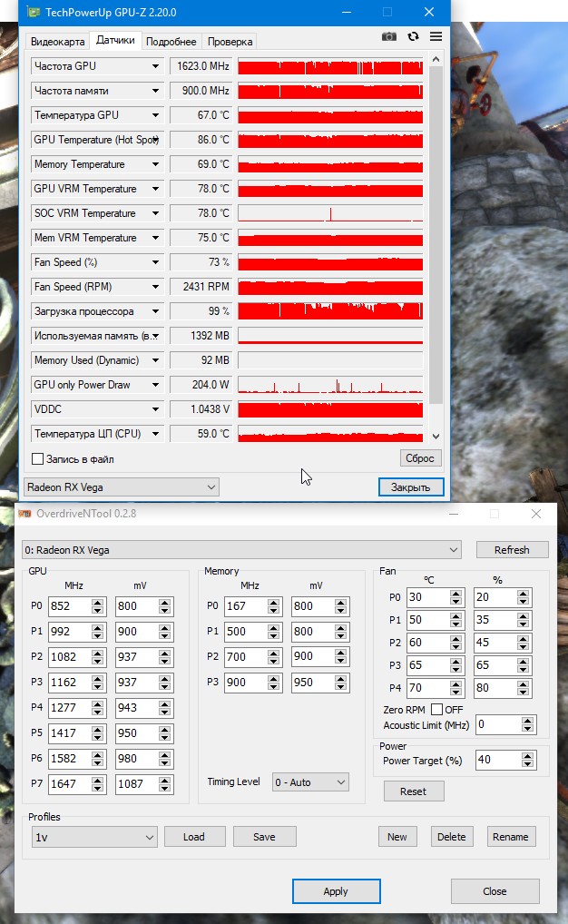Load the selected profile
568x924 pixels.
194,837
